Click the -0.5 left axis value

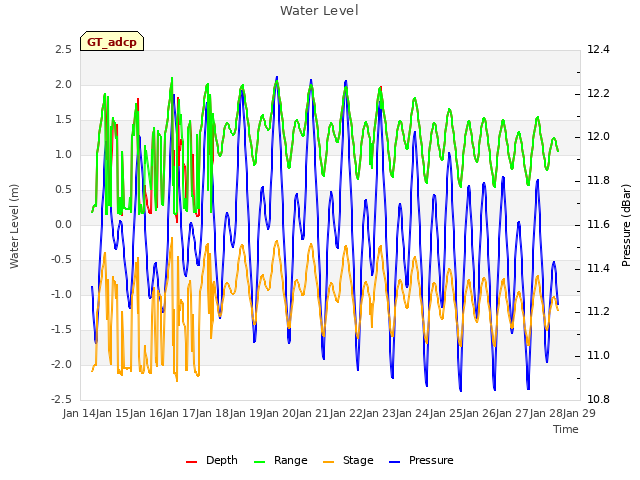tap(61, 260)
